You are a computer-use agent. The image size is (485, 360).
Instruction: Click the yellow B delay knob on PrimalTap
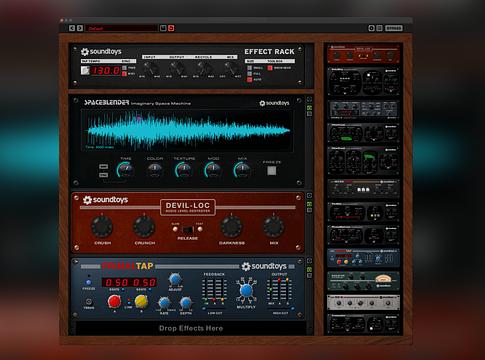pos(141,301)
